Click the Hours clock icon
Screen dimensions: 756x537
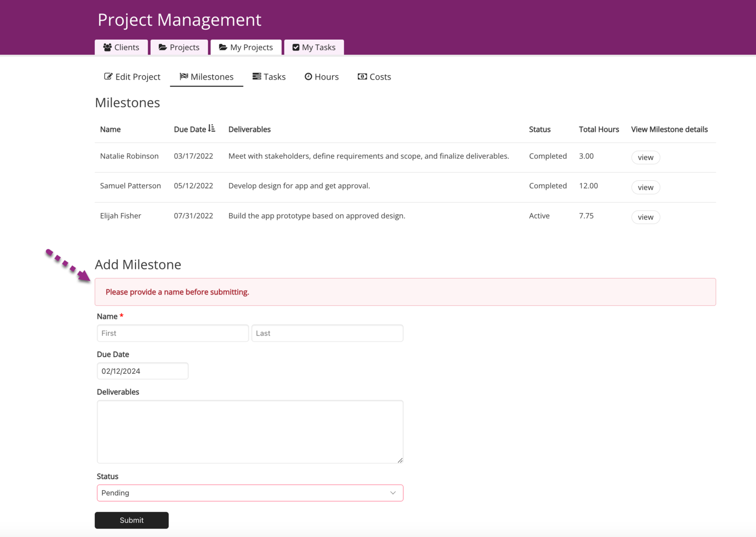308,77
